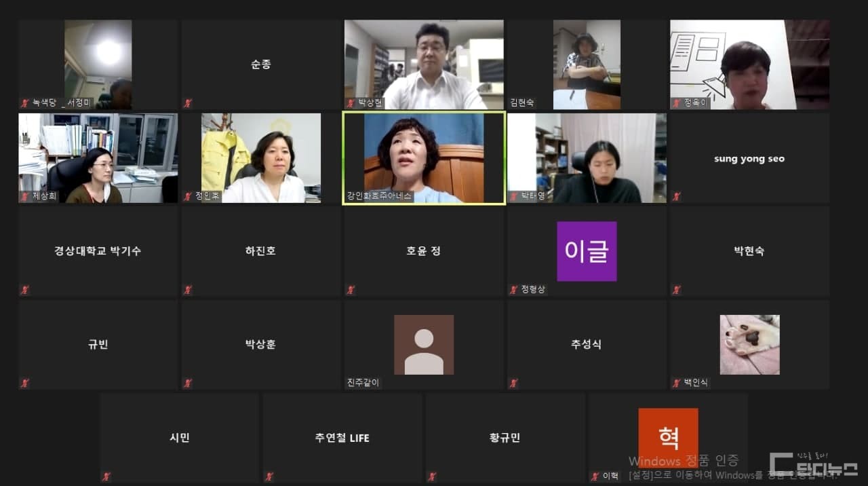Click the purple 이글 avatar on 정형상's tile

pyautogui.click(x=587, y=250)
